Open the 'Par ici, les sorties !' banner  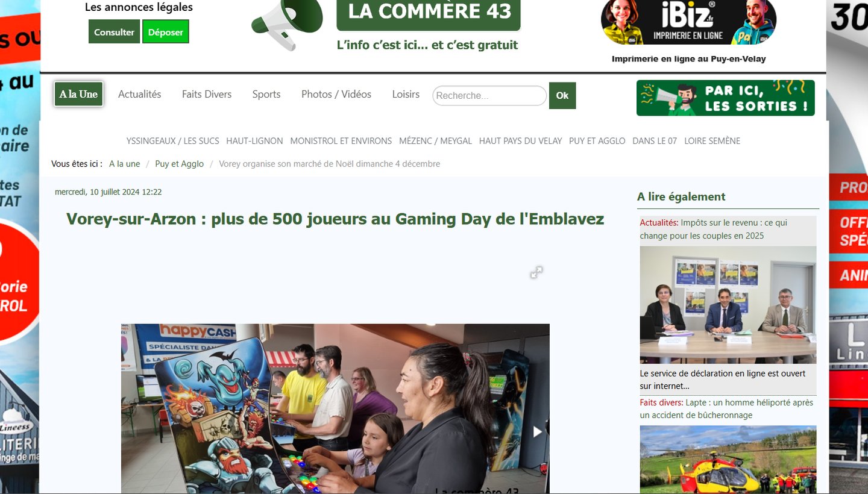coord(725,98)
